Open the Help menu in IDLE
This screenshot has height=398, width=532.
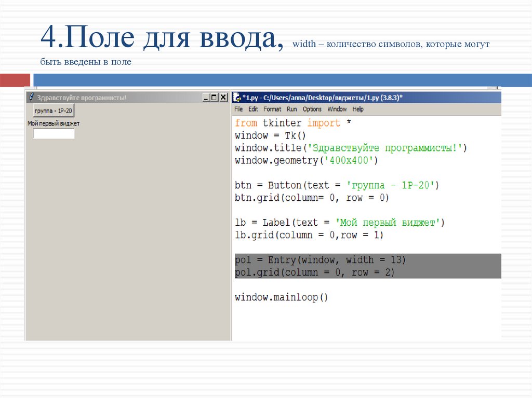pos(358,109)
